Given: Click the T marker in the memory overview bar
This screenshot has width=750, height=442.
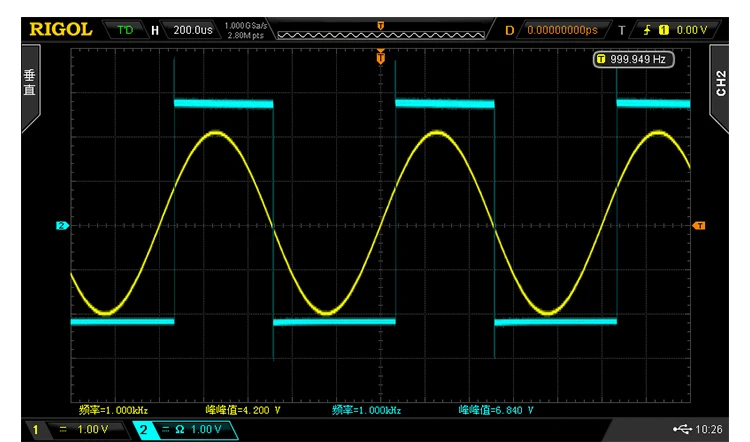Looking at the screenshot, I should [x=381, y=25].
